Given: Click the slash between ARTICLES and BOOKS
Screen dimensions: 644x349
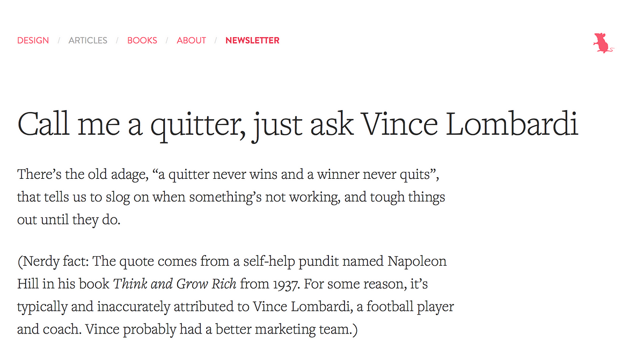Looking at the screenshot, I should click(117, 40).
